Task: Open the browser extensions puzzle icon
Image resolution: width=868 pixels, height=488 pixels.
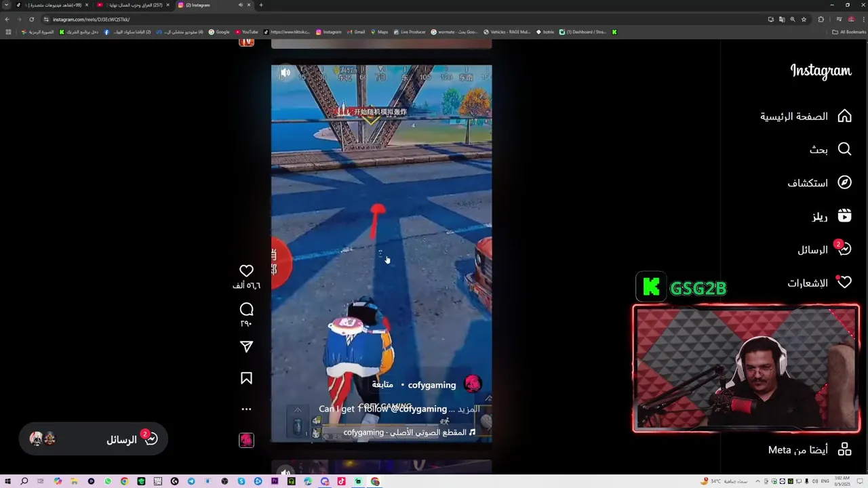Action: tap(821, 20)
